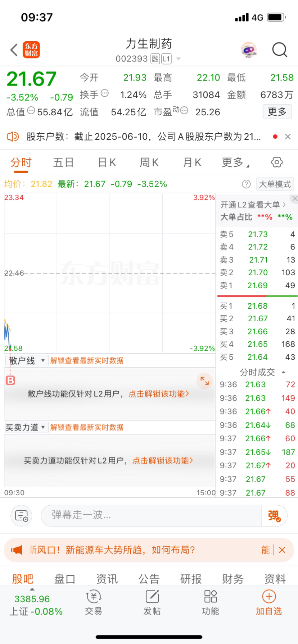The width and height of the screenshot is (298, 644).
Task: Close the 股东户数 announcement bar
Action: tap(288, 137)
